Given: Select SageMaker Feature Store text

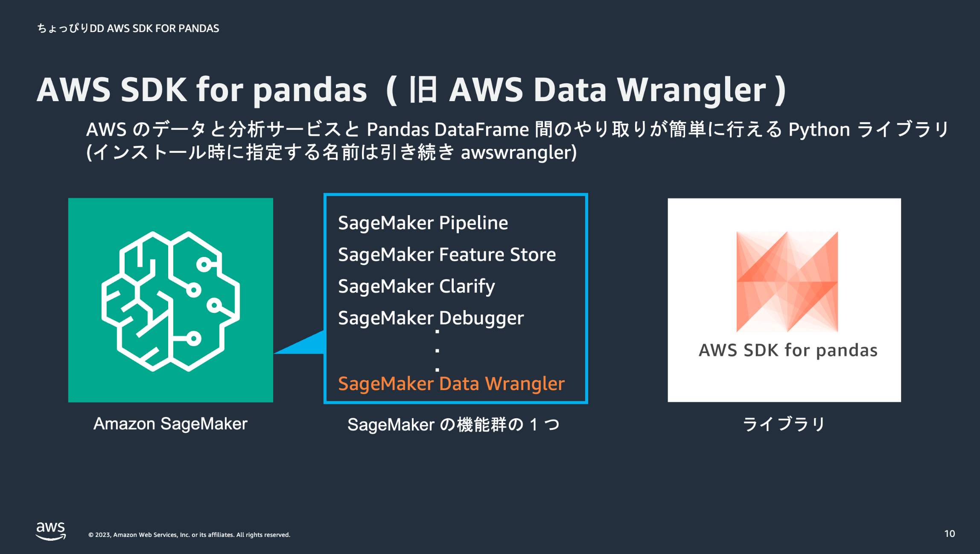Looking at the screenshot, I should click(447, 254).
